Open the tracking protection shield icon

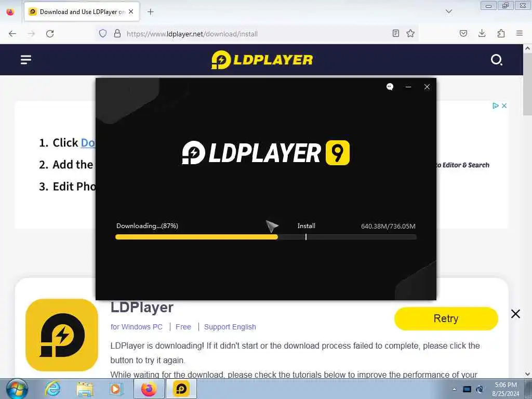pos(103,33)
